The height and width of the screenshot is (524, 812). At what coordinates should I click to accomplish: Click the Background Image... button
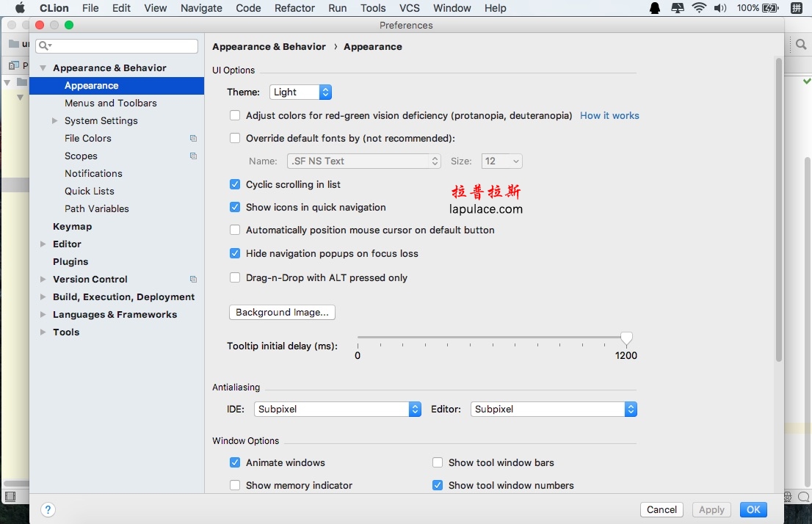click(282, 312)
